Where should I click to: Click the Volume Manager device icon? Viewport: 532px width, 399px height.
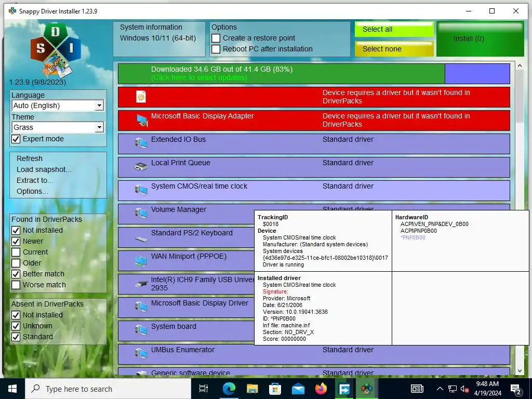[141, 214]
